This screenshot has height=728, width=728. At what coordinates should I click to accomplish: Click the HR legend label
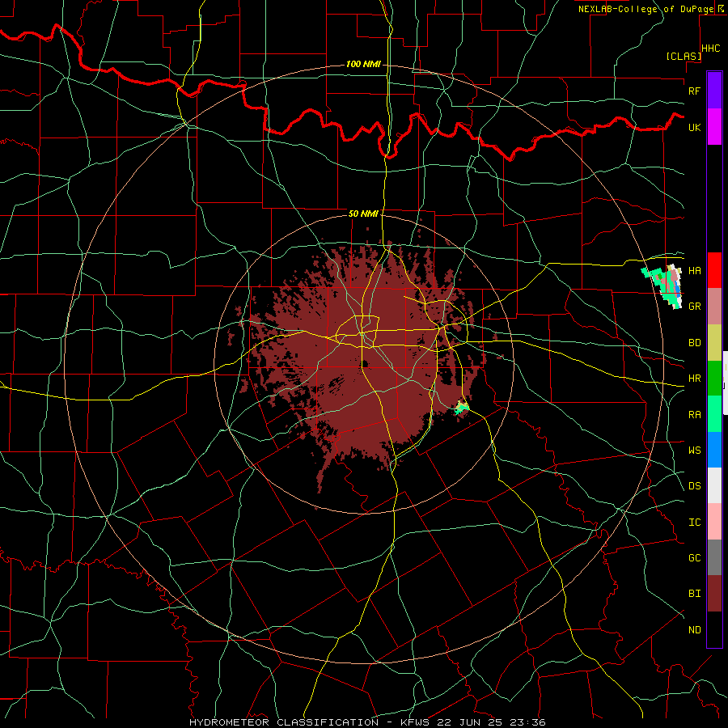click(x=694, y=379)
